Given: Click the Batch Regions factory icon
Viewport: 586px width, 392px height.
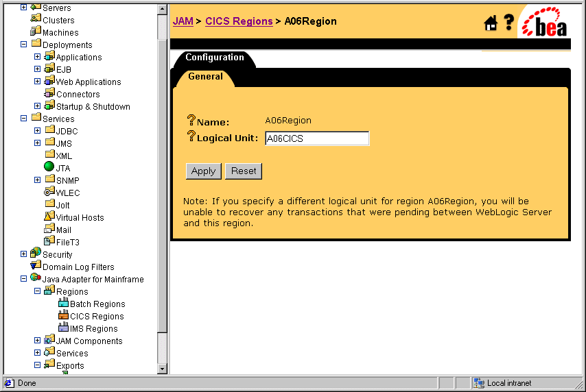Looking at the screenshot, I should 64,302.
